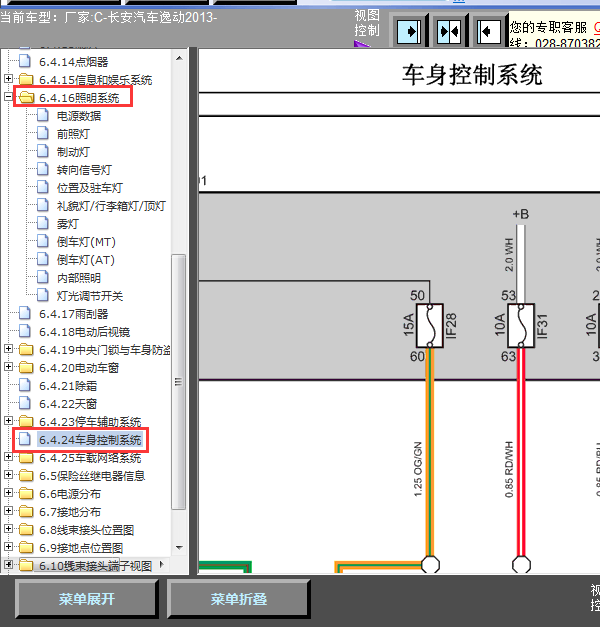This screenshot has width=600, height=629.
Task: Click the folder icon of 6.4.20电动车窗
Action: click(x=26, y=367)
